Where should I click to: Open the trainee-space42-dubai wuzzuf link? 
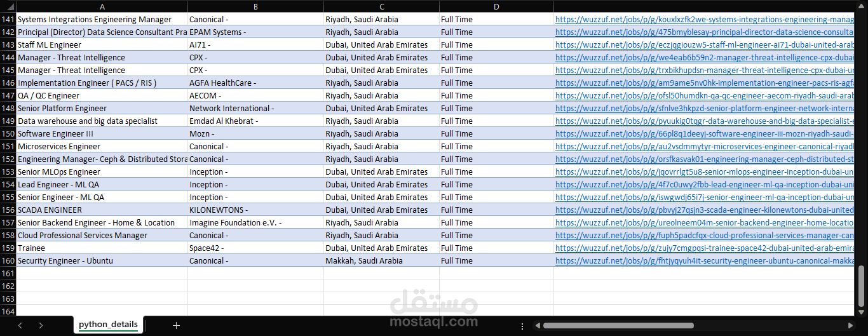tap(705, 248)
